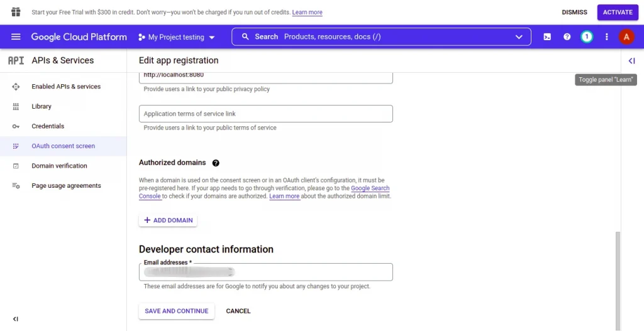Click the Library icon in sidebar
Viewport: 644px width, 331px height.
16,107
